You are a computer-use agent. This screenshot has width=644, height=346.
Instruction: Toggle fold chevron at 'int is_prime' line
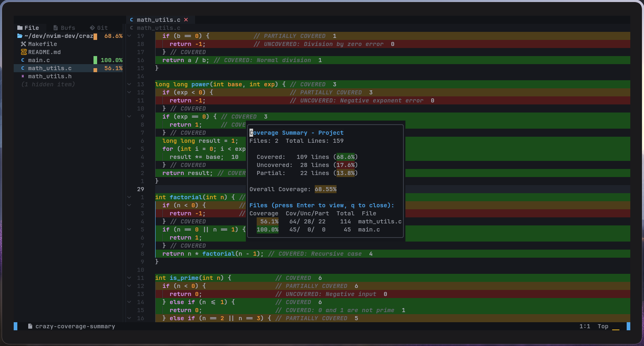tap(129, 278)
